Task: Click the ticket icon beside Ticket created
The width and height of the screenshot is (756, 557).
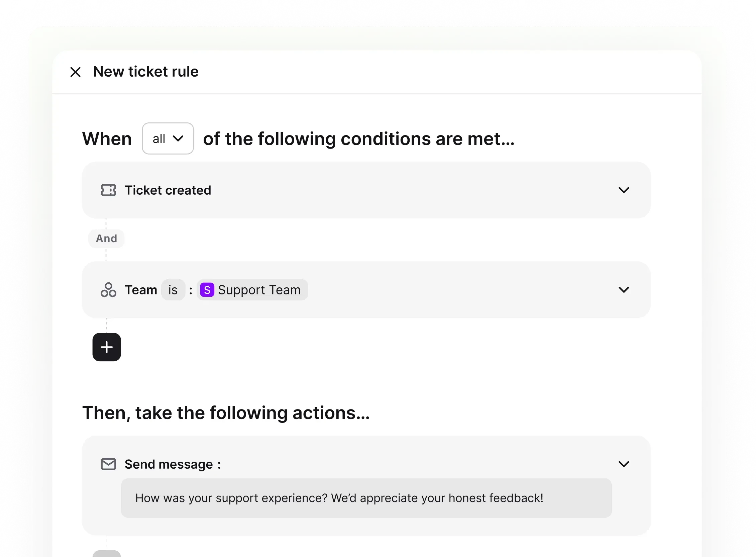Action: [x=108, y=190]
